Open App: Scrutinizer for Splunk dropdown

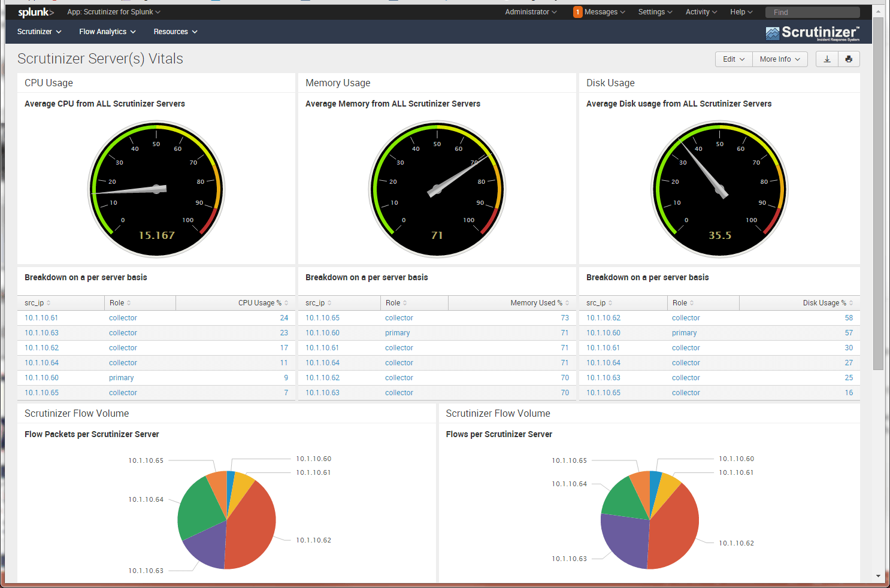tap(114, 12)
